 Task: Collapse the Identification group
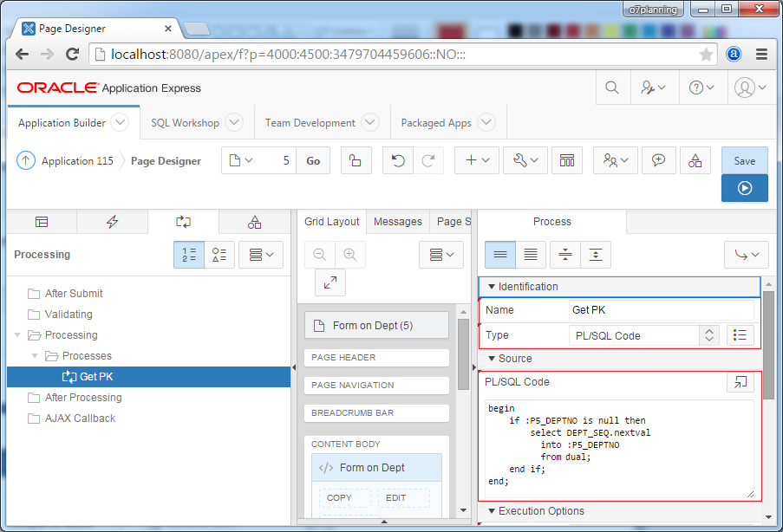click(x=492, y=287)
